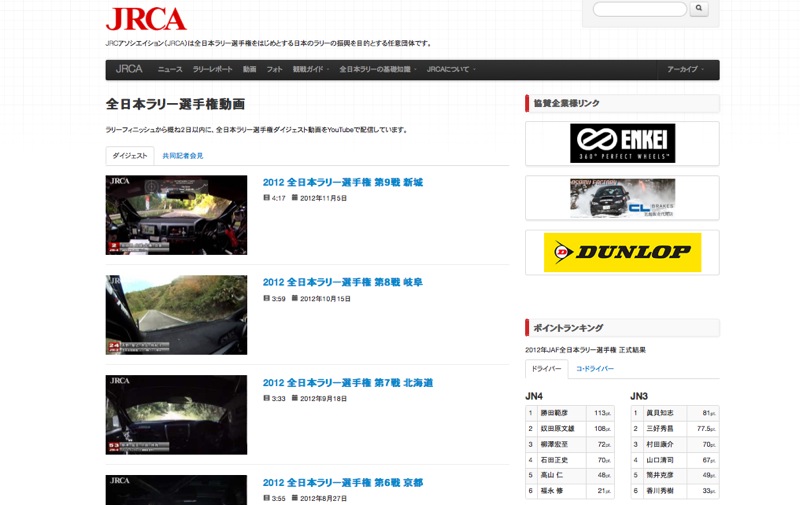Play the 第6戦 京都 video thumbnail
The height and width of the screenshot is (505, 800).
[177, 490]
